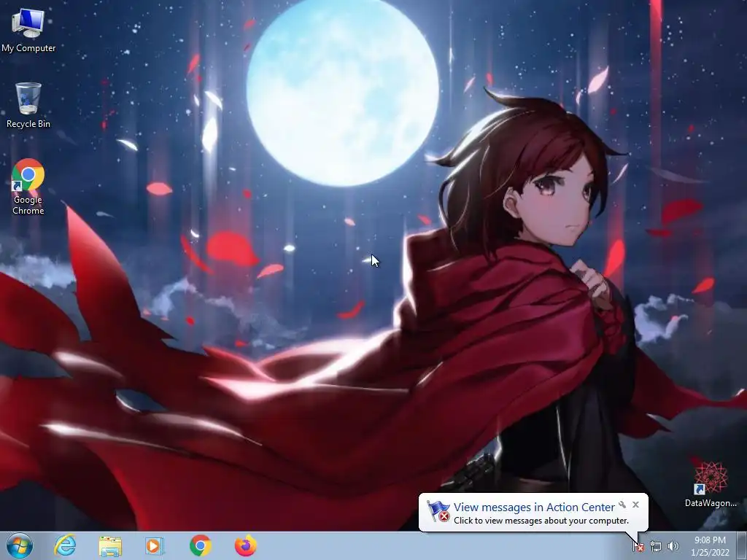Select the DataWagon desktop shortcut
Screen dimensions: 747x560
711,483
